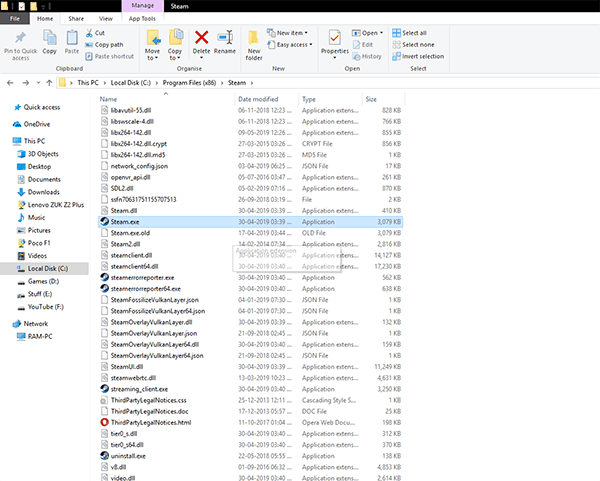This screenshot has width=600, height=481.
Task: Open the App Tools tab
Action: [142, 18]
